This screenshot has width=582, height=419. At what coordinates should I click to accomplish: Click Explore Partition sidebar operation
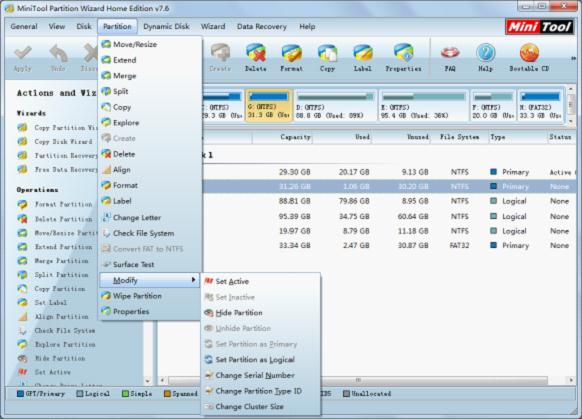tap(56, 345)
